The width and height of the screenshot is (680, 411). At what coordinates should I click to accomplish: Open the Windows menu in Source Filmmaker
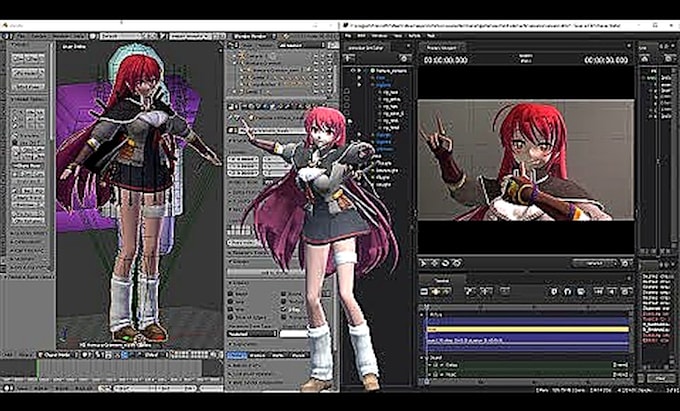tap(380, 36)
